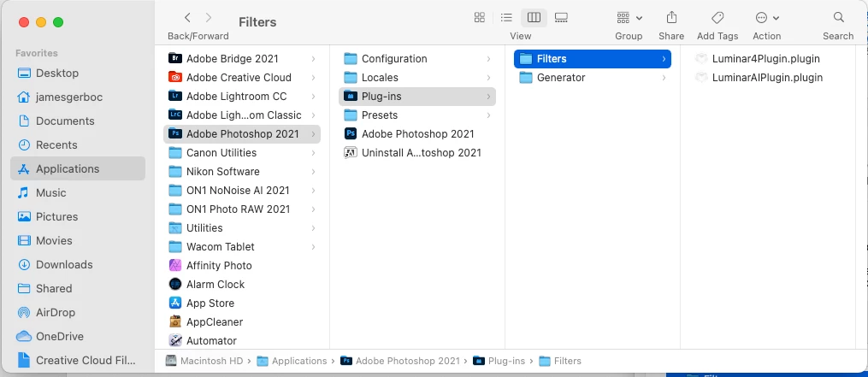Click the AppCleaner app icon

point(175,321)
